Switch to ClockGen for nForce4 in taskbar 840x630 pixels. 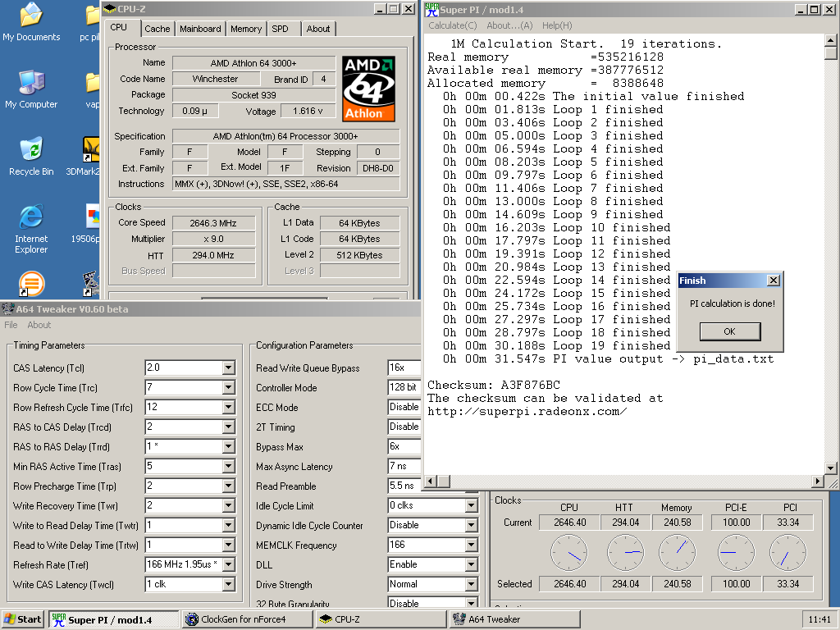click(248, 619)
